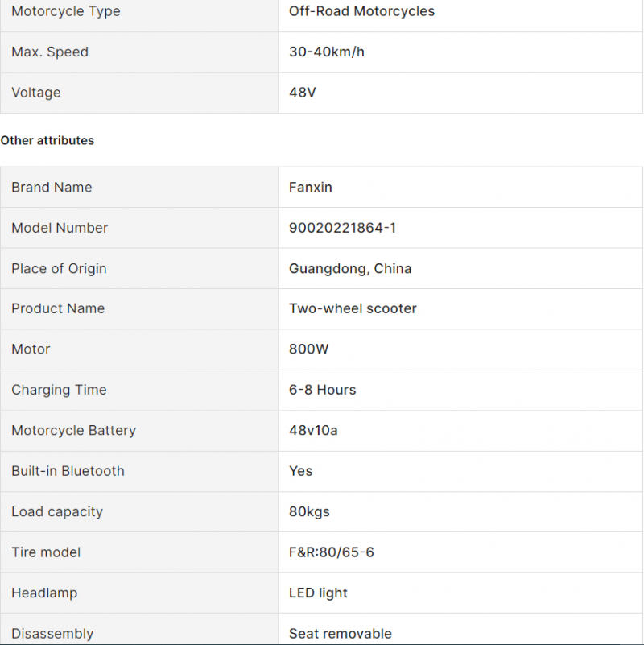This screenshot has height=645, width=644.
Task: Select the 48v10a battery value
Action: [313, 431]
